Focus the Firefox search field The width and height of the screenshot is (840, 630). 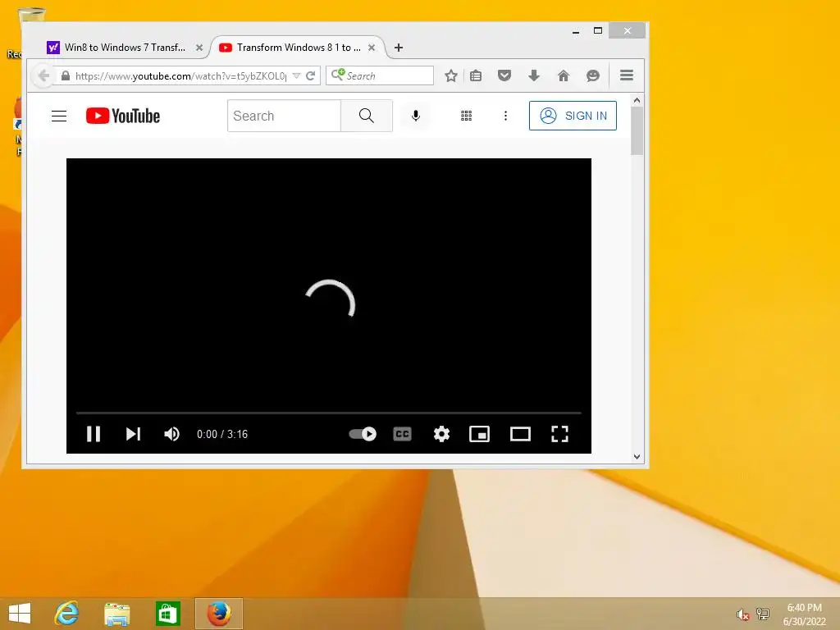coord(388,75)
